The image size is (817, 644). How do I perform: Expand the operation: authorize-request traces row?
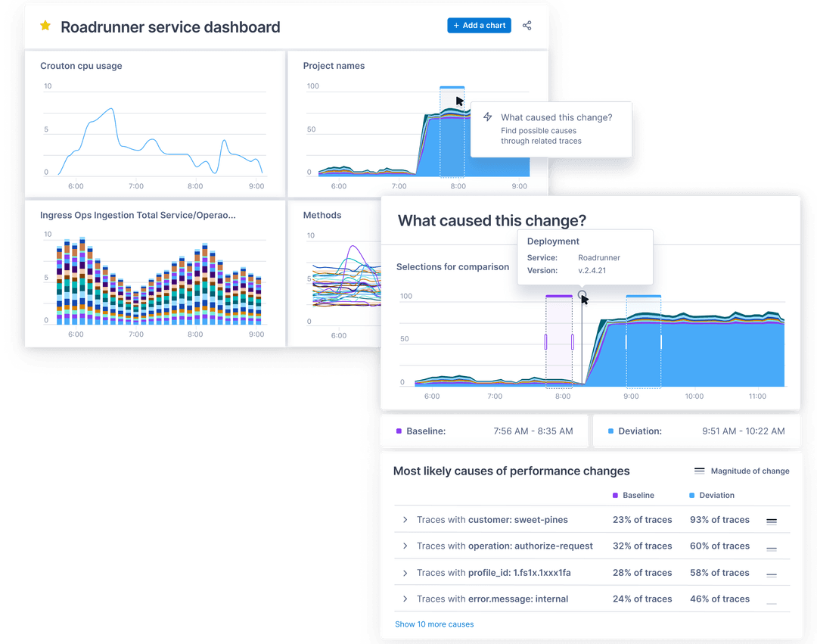click(405, 546)
